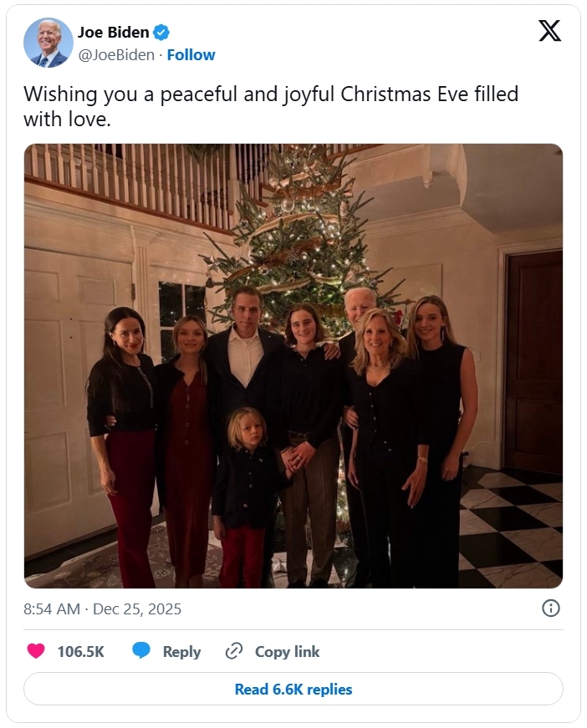The height and width of the screenshot is (728, 587).
Task: Open the Joe Biden profile avatar
Action: [x=48, y=43]
